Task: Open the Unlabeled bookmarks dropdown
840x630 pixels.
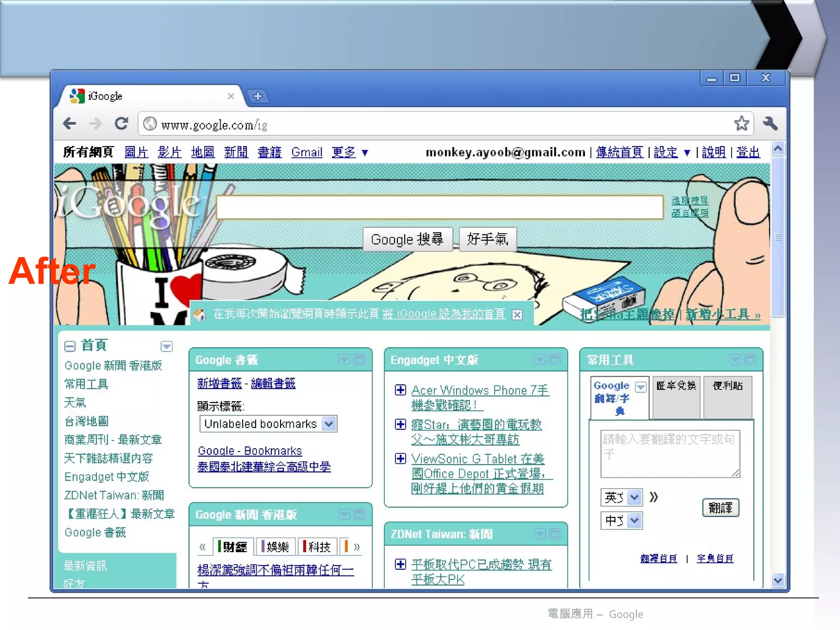Action: [x=268, y=424]
